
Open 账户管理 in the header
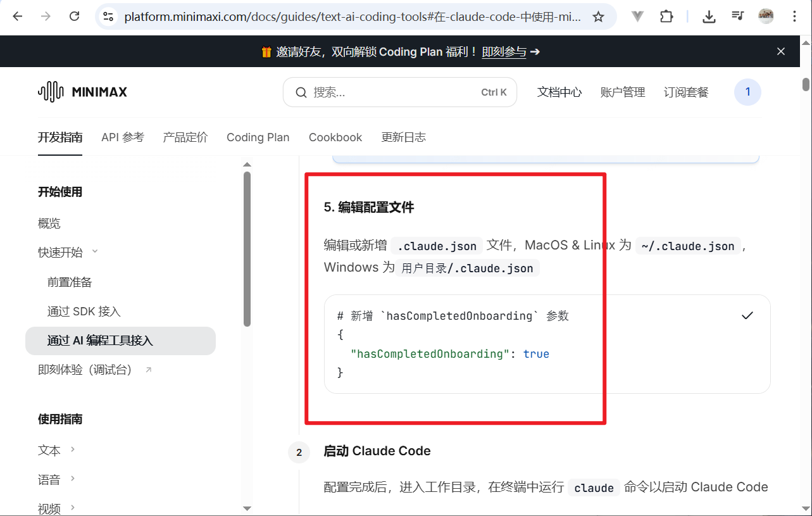tap(623, 92)
